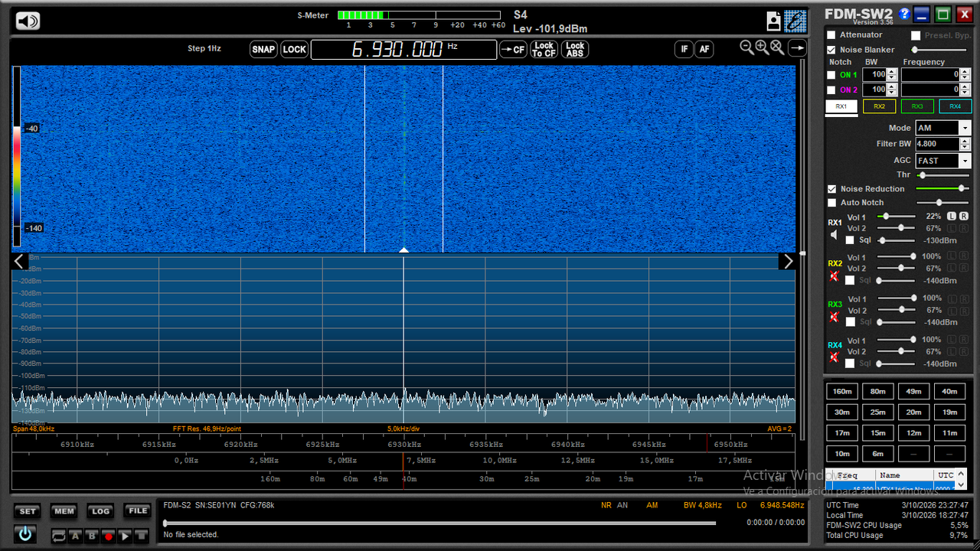Switch to the RX4 tab
This screenshot has width=980, height=551.
coord(955,106)
